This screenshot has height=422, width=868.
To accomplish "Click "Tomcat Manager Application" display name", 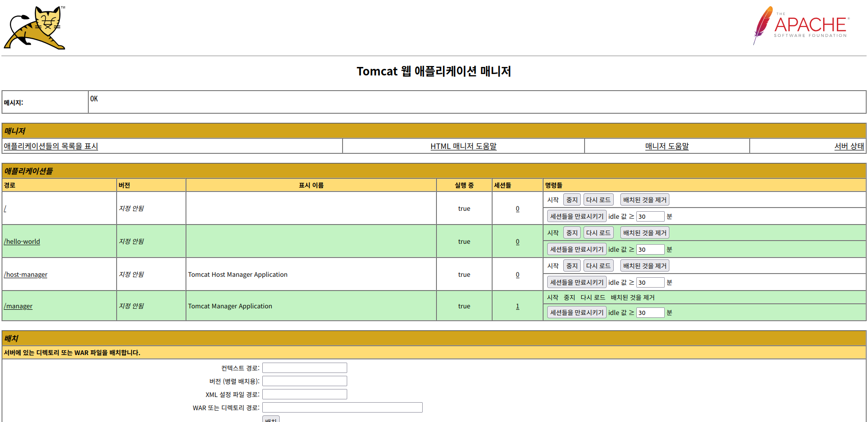I will [230, 306].
